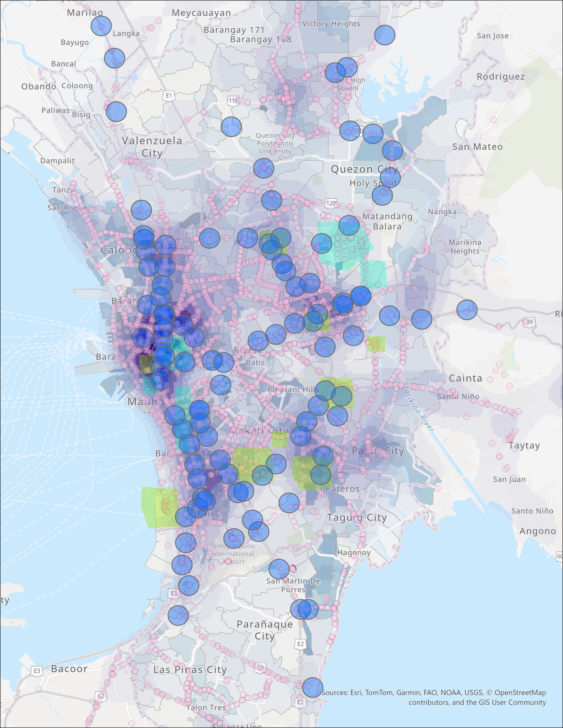Screen dimensions: 563x728
Task: Click the Taytay label
Action: [x=524, y=446]
